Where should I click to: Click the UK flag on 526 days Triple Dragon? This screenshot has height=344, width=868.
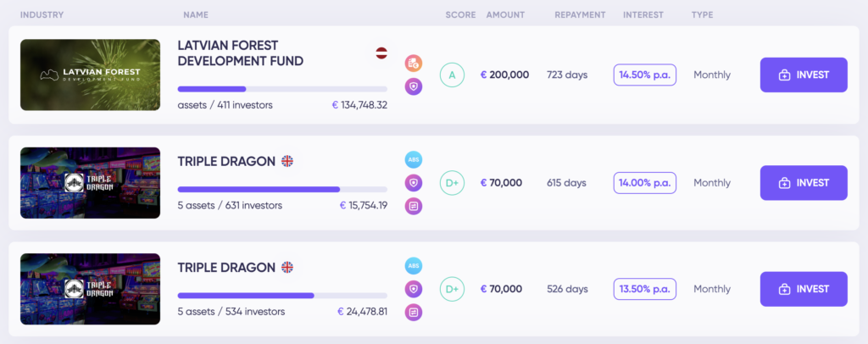pyautogui.click(x=287, y=268)
